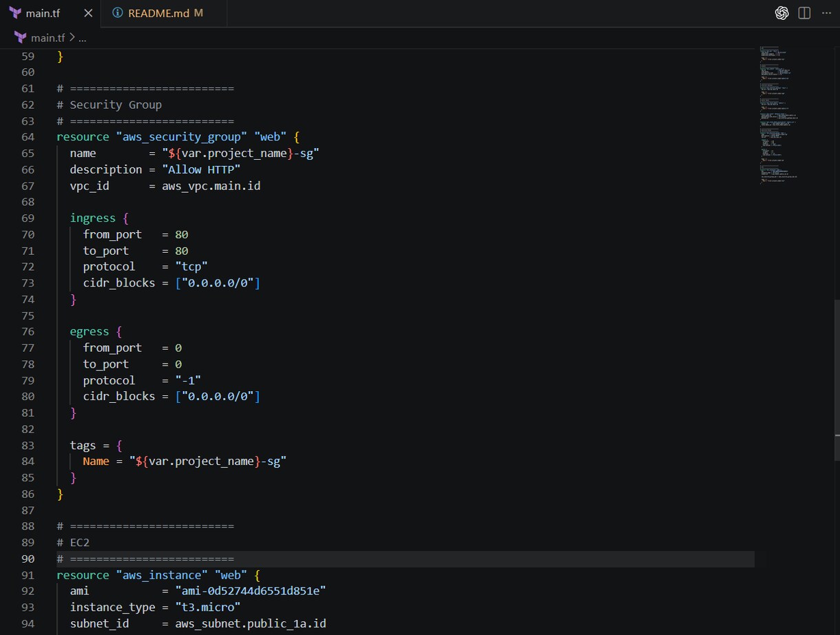Image resolution: width=840 pixels, height=635 pixels.
Task: Click the from_port value 0 on line 77
Action: [x=178, y=348]
